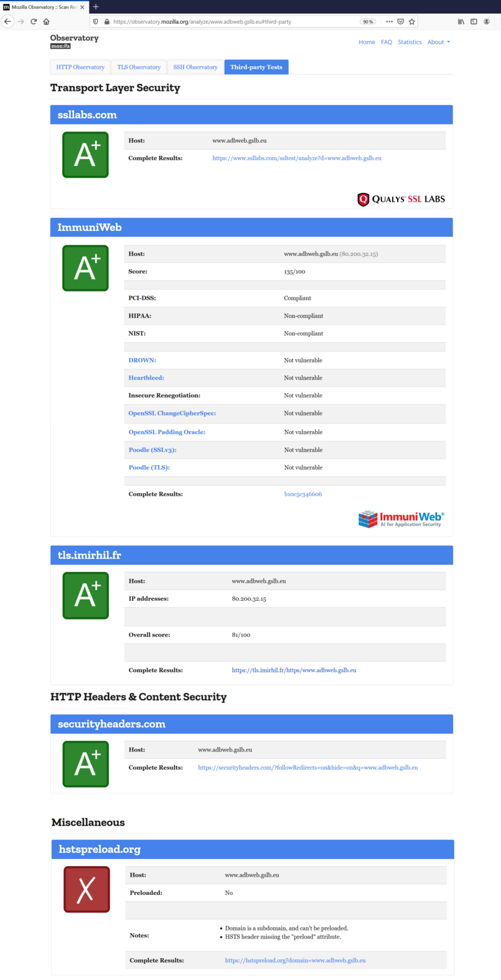Click the Observatory mozilla logo
The image size is (501, 980).
click(x=75, y=41)
